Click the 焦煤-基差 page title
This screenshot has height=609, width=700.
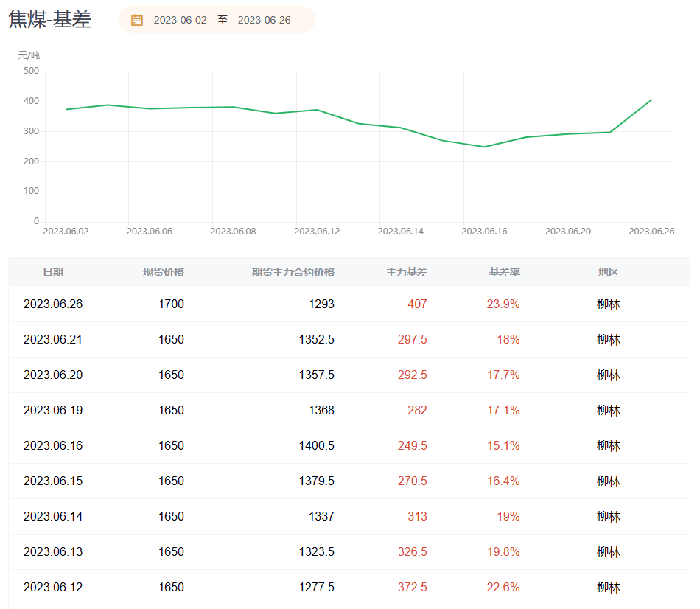[49, 19]
